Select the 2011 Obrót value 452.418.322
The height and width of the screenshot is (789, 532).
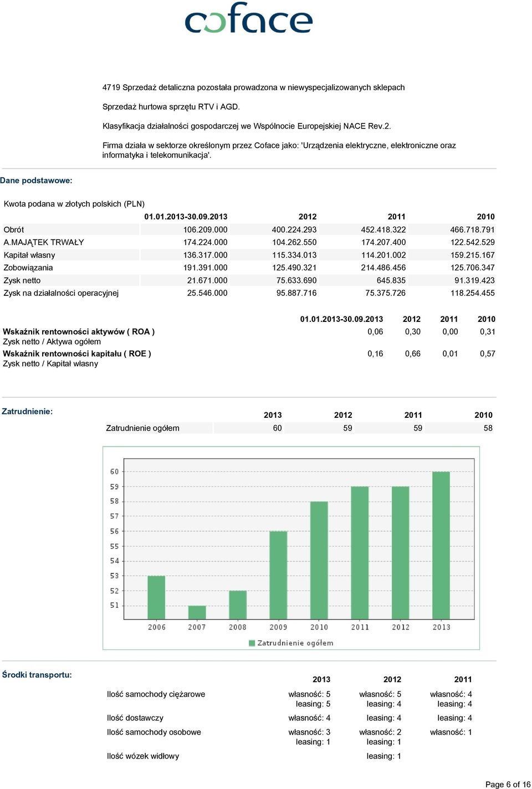click(x=383, y=229)
